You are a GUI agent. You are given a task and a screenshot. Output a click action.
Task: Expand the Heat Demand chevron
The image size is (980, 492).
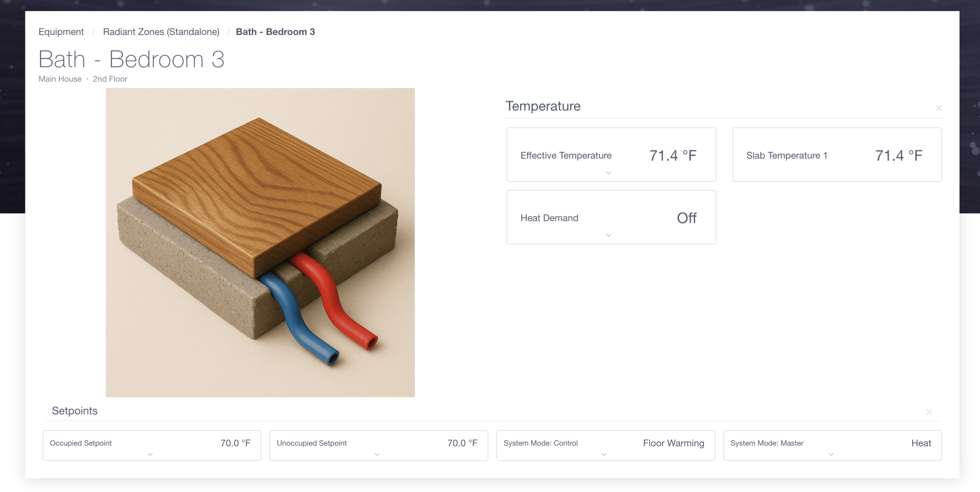608,235
